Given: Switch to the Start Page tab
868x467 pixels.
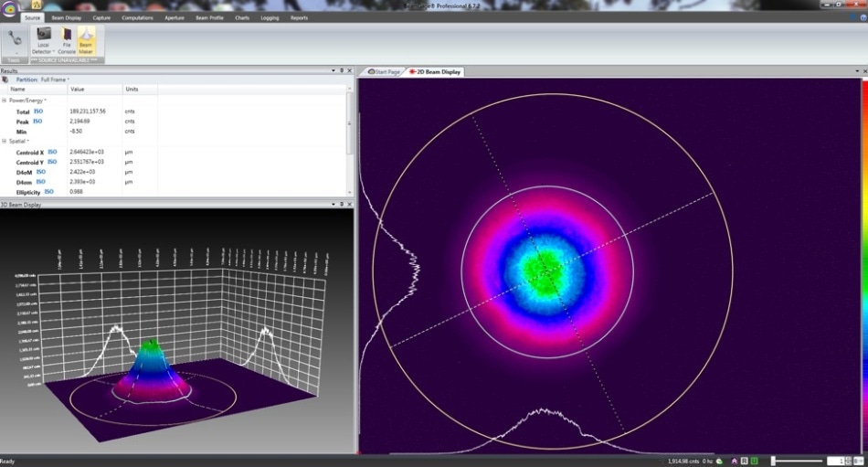Looking at the screenshot, I should click(x=384, y=72).
